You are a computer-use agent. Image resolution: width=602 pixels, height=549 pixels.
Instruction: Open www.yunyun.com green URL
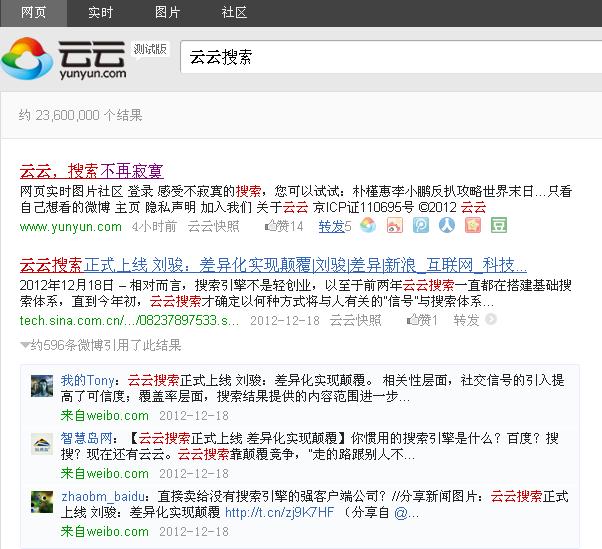(x=71, y=227)
